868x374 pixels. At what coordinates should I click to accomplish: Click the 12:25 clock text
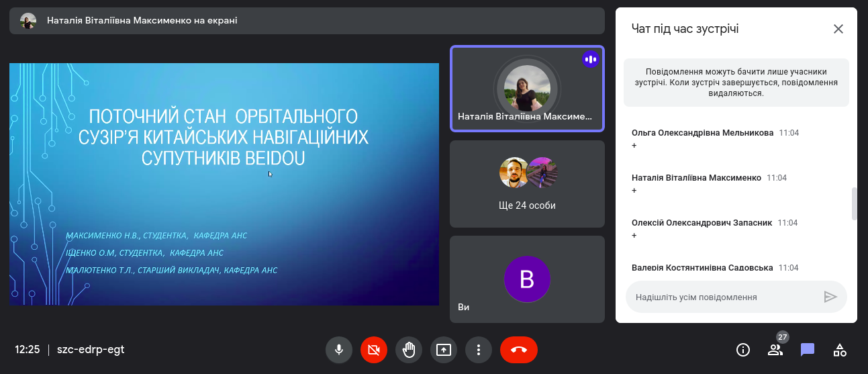point(28,350)
